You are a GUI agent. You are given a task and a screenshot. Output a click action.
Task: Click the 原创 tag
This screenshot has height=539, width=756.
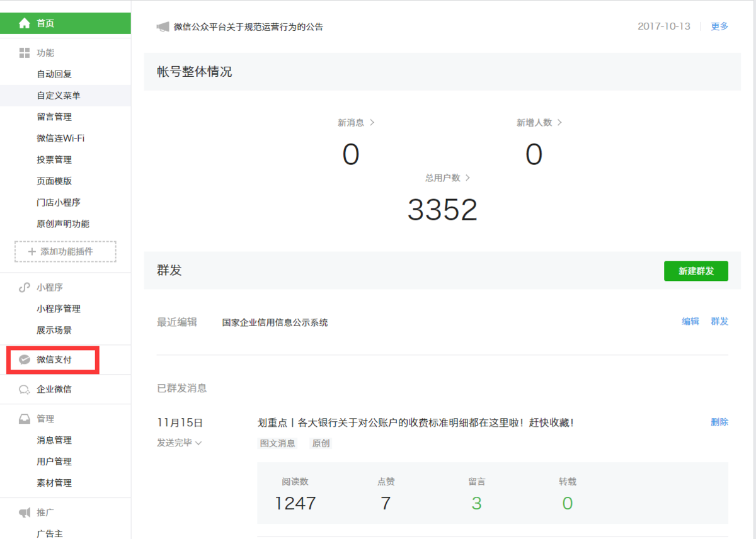point(321,443)
